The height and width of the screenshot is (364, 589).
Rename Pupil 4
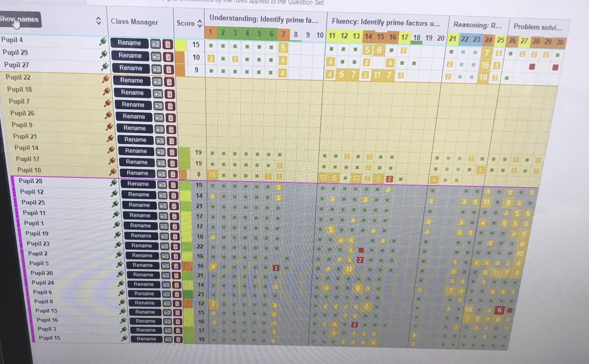[x=129, y=43]
